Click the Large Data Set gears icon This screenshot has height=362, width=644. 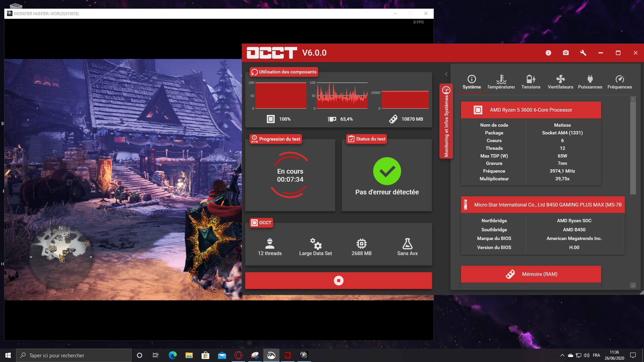(x=316, y=243)
